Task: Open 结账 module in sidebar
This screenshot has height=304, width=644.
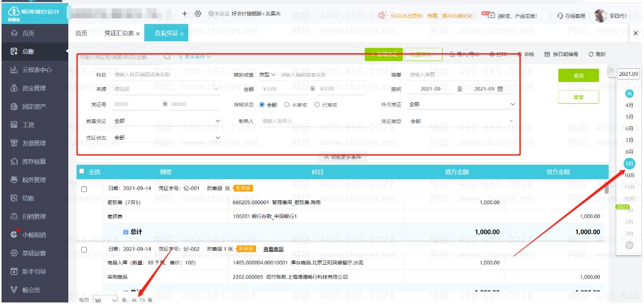Action: pyautogui.click(x=34, y=198)
